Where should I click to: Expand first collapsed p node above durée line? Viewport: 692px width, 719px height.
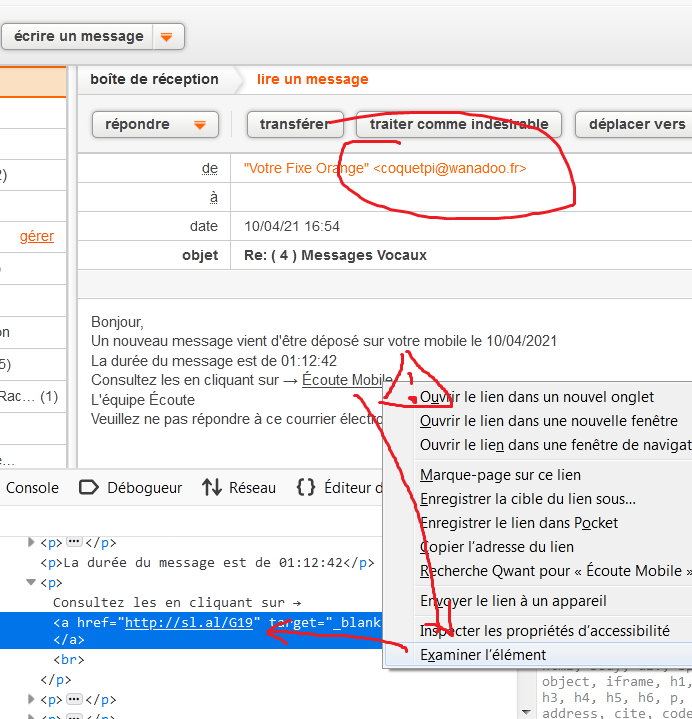[x=31, y=542]
